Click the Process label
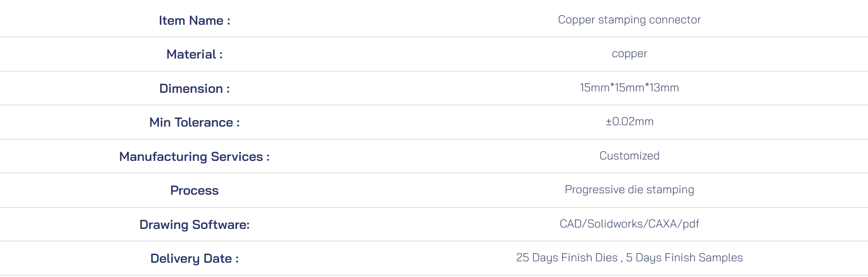The width and height of the screenshot is (868, 277). [195, 190]
